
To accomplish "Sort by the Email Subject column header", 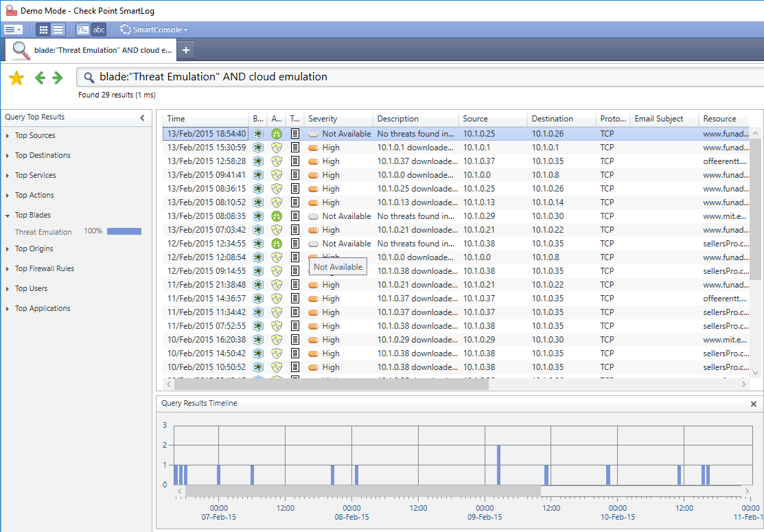I will coord(664,118).
